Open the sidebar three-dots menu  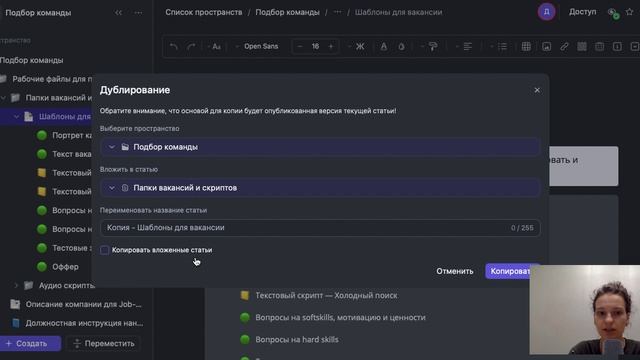point(138,13)
